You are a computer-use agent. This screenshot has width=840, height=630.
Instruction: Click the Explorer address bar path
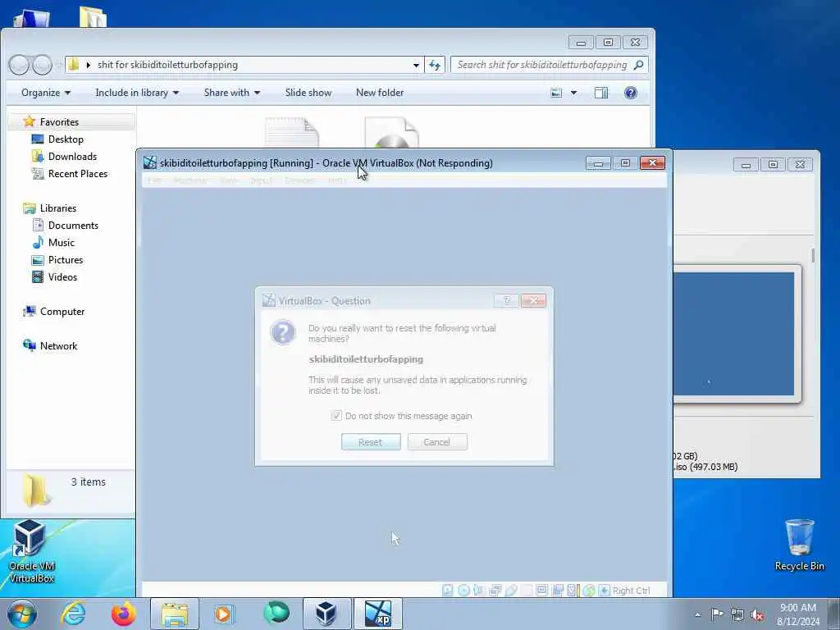coord(167,65)
